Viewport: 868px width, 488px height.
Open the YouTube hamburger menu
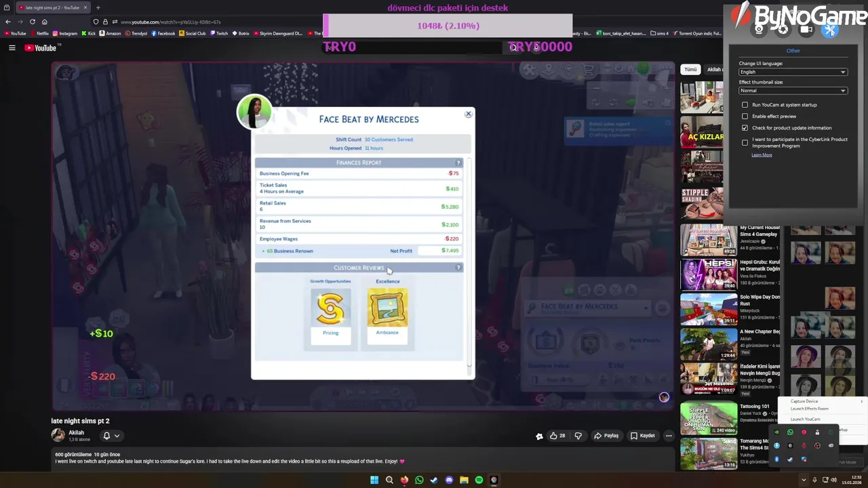coord(12,47)
